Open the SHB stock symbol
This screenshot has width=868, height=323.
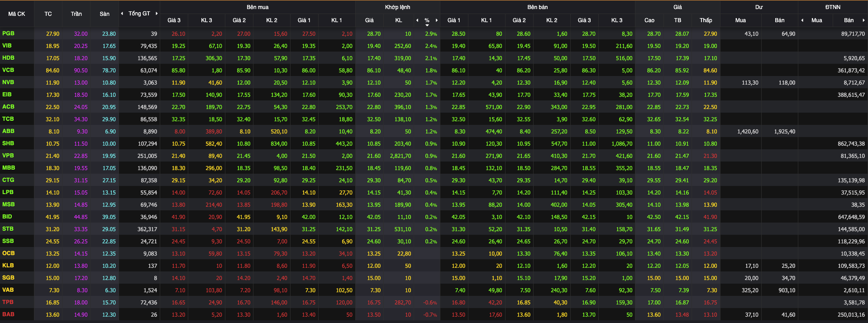[x=8, y=143]
